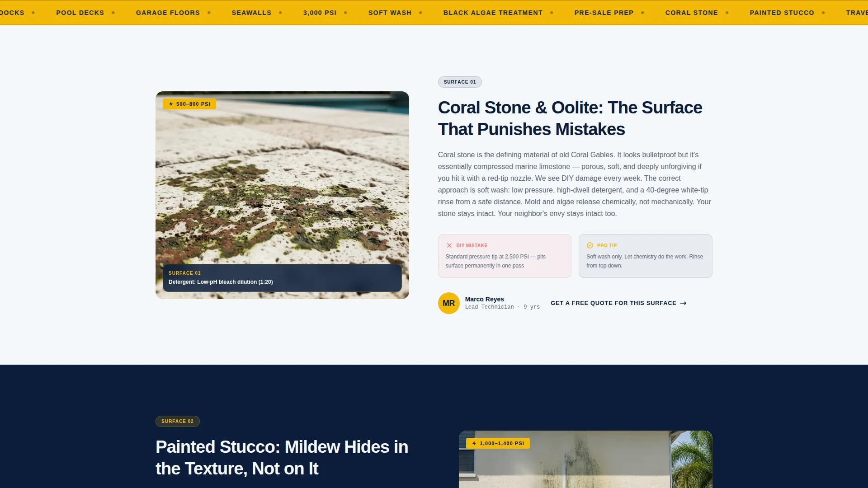Click the Coral Stone & Oolite heading

tap(570, 118)
